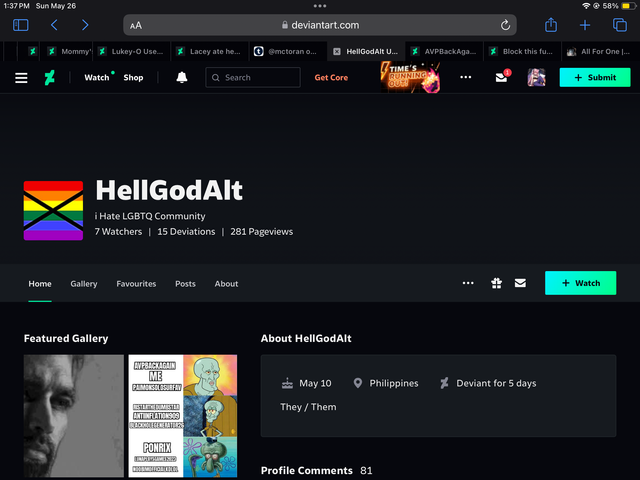Switch to the AVPBackAga... tab
Image resolution: width=640 pixels, height=480 pixels.
444,51
